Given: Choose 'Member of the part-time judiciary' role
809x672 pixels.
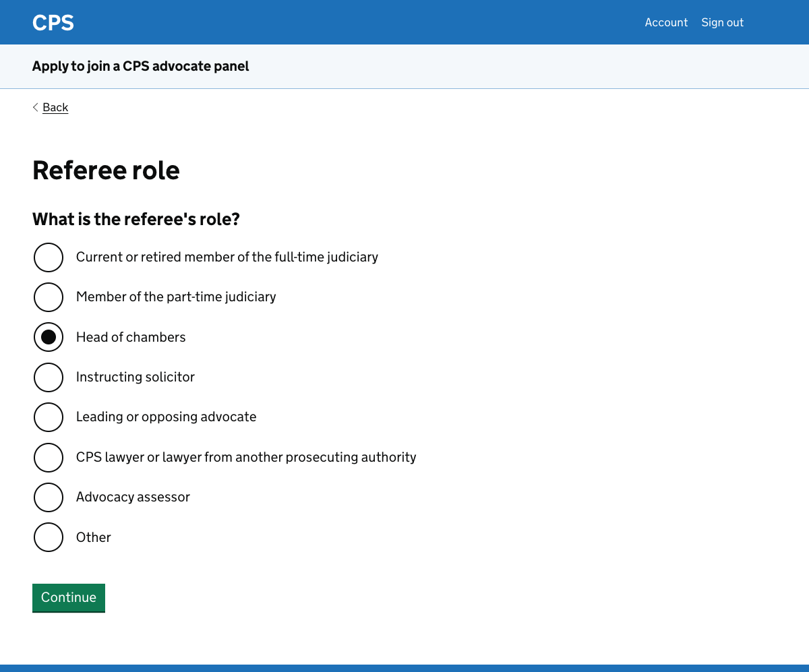Looking at the screenshot, I should pos(49,297).
